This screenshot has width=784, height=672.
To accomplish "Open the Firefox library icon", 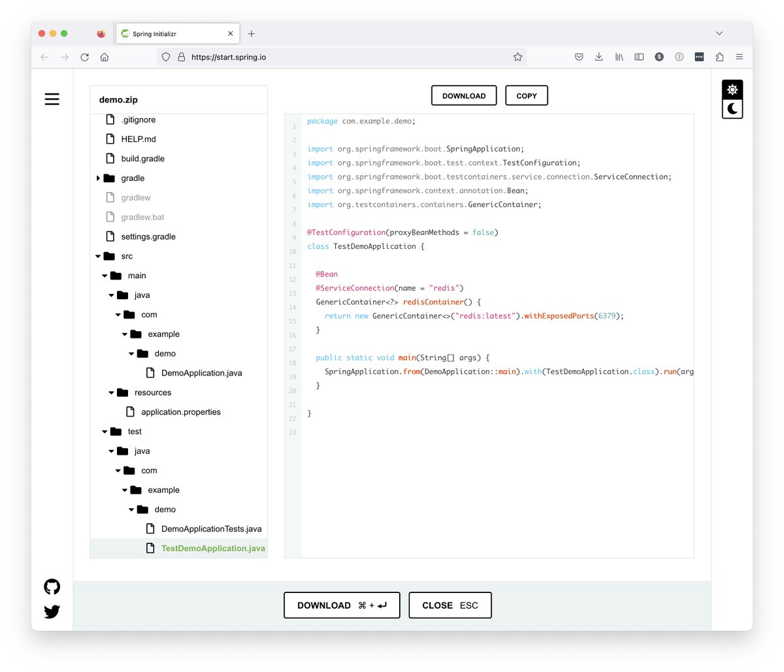I will click(x=619, y=57).
